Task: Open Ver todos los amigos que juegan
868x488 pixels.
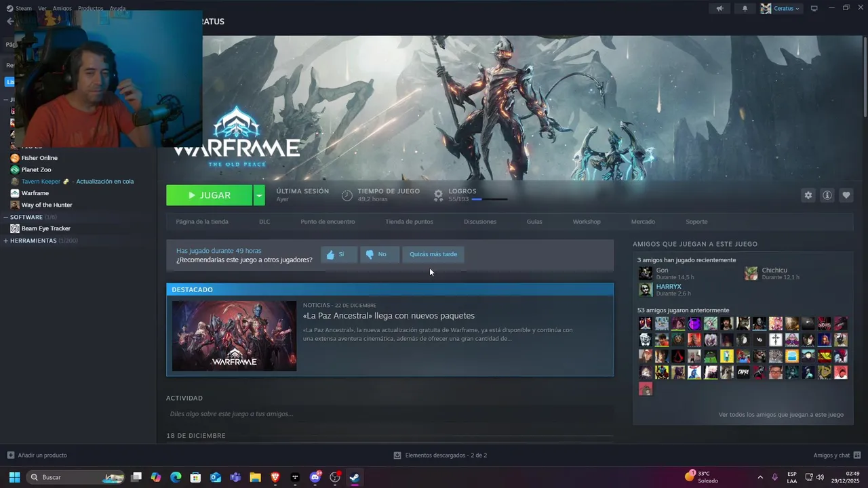Action: point(781,414)
